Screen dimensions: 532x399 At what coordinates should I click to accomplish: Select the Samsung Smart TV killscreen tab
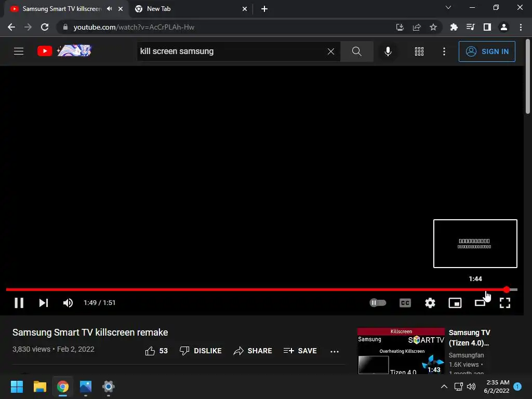pos(62,9)
